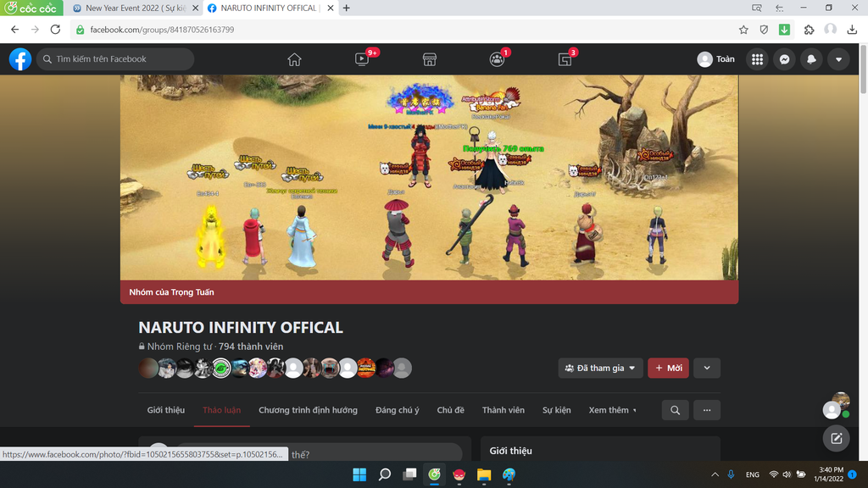Expand the chevron next to Mời
868x488 pixels.
tap(707, 368)
